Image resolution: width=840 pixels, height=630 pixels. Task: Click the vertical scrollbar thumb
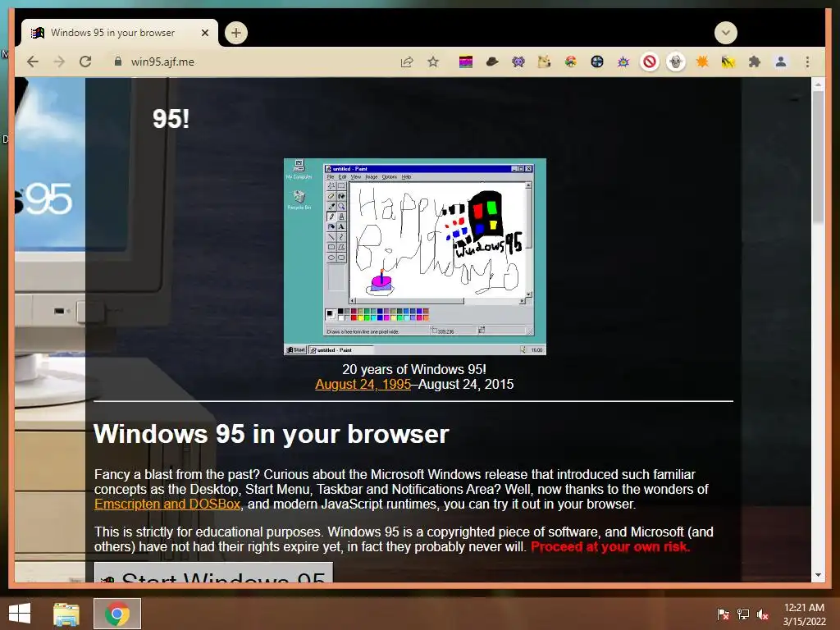[x=818, y=157]
